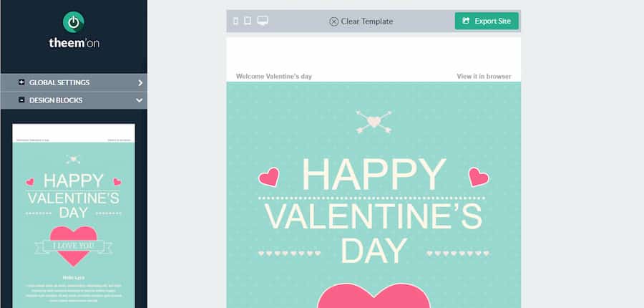Viewport: 644px width, 308px height.
Task: Select the DAY heading in the canvas
Action: (374, 251)
